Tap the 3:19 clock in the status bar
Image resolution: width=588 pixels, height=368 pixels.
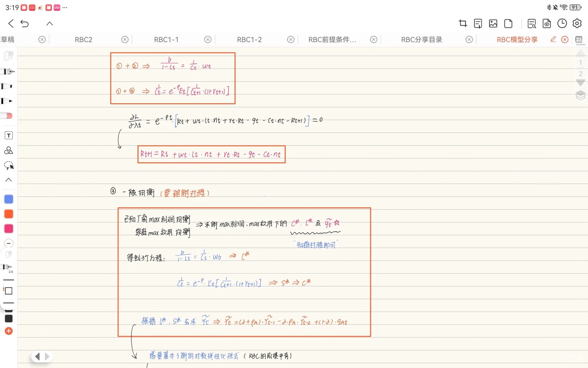12,7
